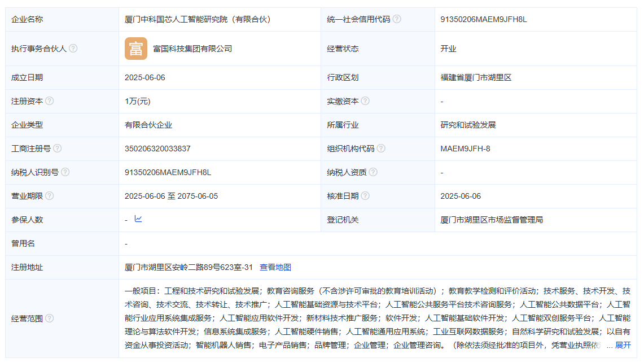644x362 pixels.
Task: Click the business scope paragraph starting 一般项目
Action: pos(378,318)
